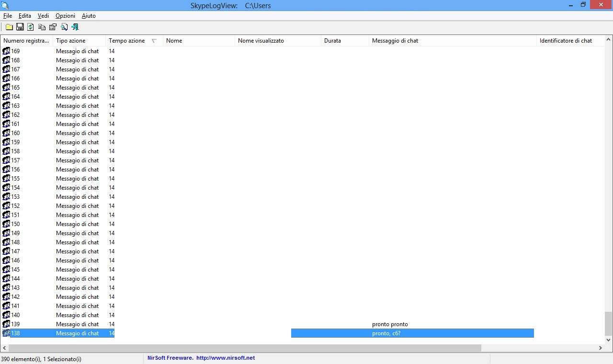Select record number 162
This screenshot has height=364, width=613.
pos(15,114)
